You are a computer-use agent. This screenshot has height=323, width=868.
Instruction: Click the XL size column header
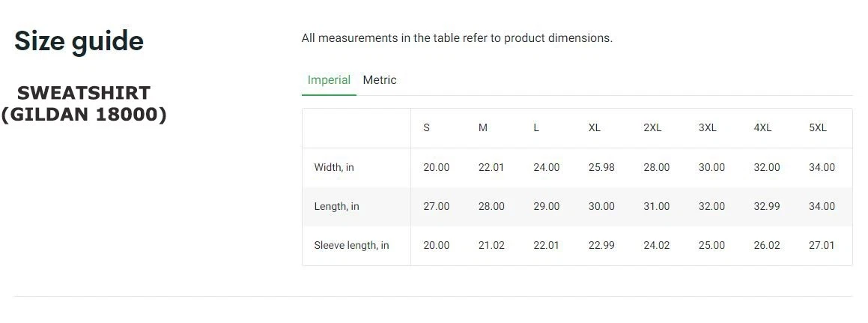595,128
